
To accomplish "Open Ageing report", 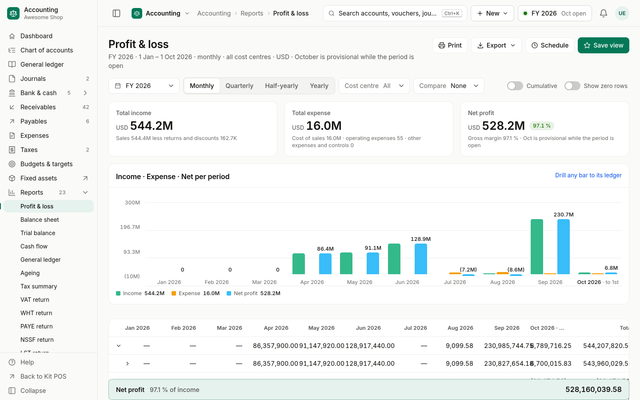I will pyautogui.click(x=49, y=273).
